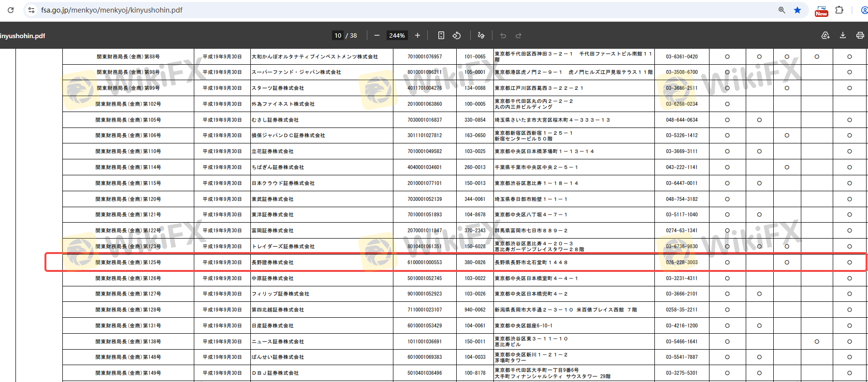Select 外為ファイネスト株式会社 in the table
The width and height of the screenshot is (868, 382).
click(283, 104)
